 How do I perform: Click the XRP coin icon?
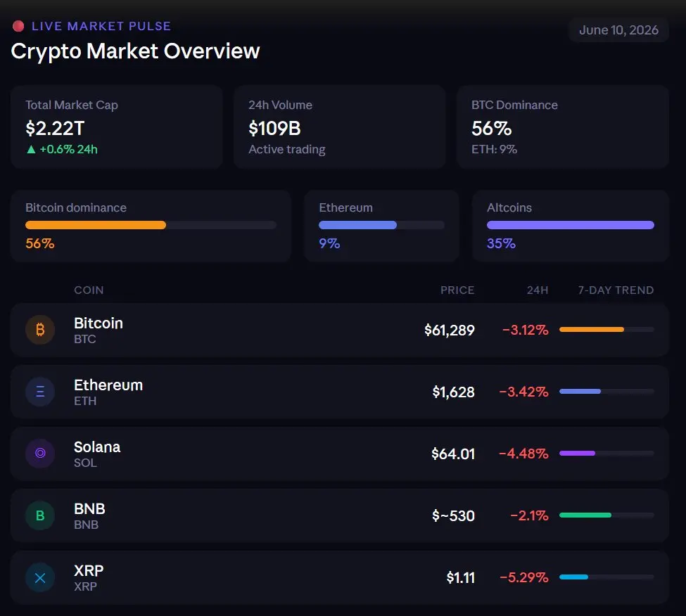40,577
